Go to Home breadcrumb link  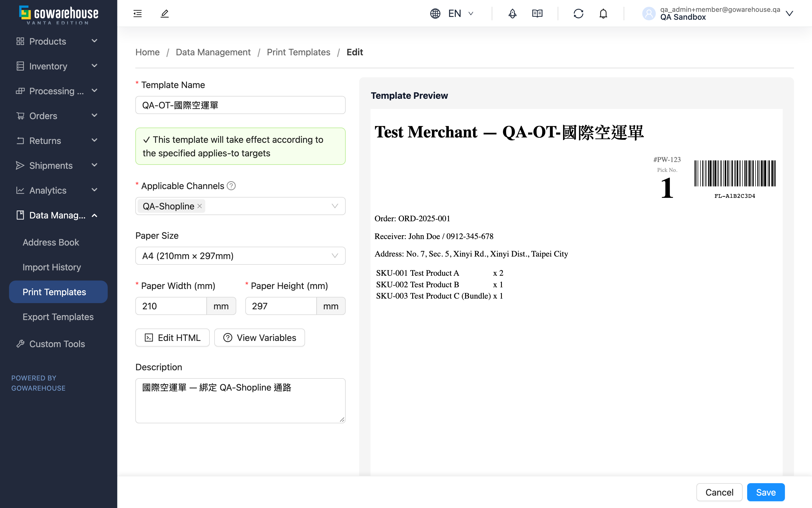pos(147,52)
